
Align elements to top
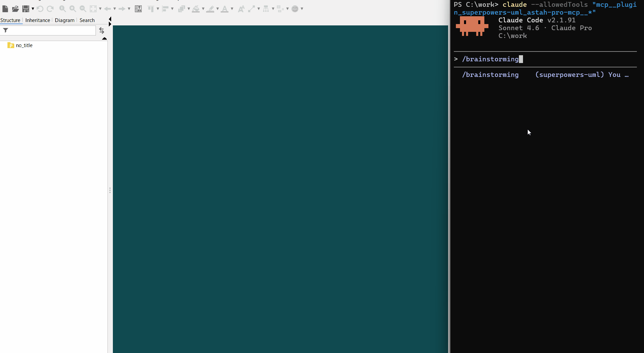pyautogui.click(x=151, y=9)
